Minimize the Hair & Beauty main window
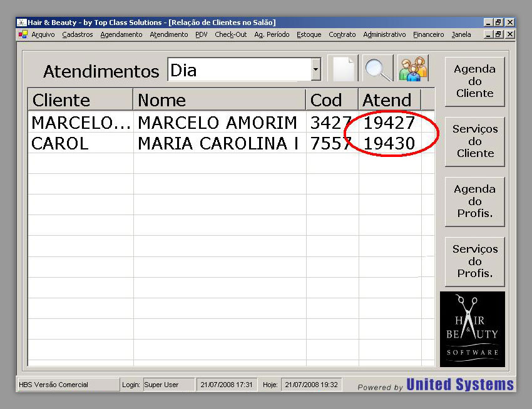This screenshot has height=409, width=532. coord(488,23)
